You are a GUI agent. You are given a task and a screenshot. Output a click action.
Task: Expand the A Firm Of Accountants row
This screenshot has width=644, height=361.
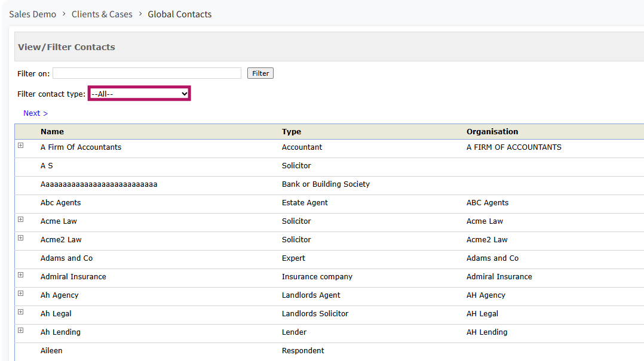(x=20, y=145)
